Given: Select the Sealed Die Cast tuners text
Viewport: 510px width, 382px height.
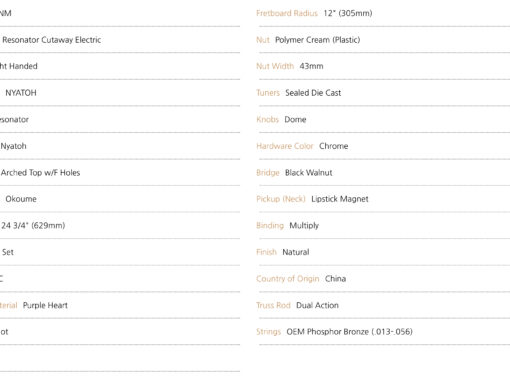Looking at the screenshot, I should point(313,93).
